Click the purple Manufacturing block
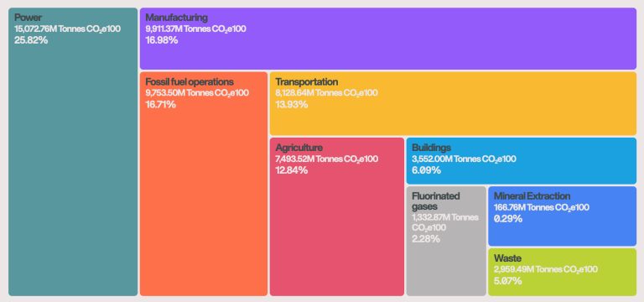Screen dimensions: 644x302 [x=388, y=39]
